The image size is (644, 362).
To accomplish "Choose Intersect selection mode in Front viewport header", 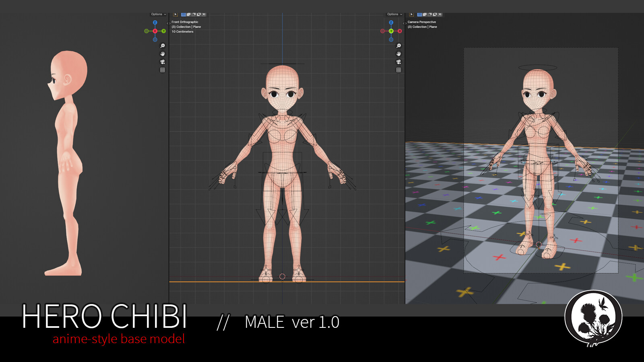I will point(204,14).
